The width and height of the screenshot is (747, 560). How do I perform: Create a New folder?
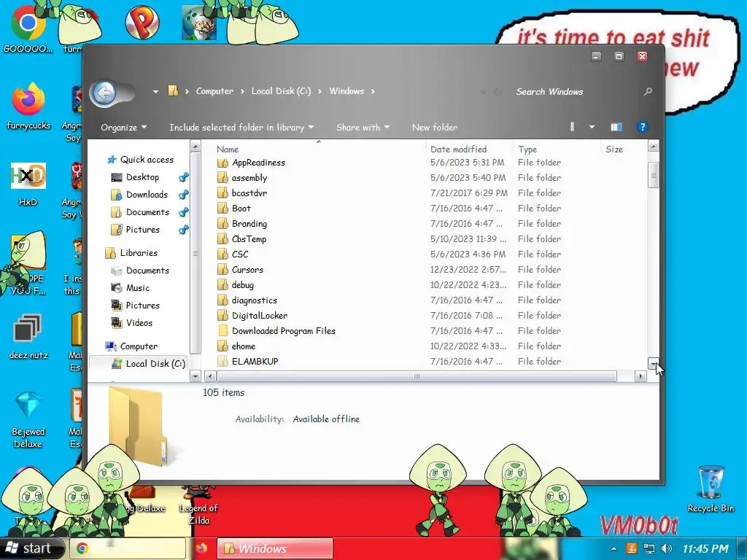435,127
